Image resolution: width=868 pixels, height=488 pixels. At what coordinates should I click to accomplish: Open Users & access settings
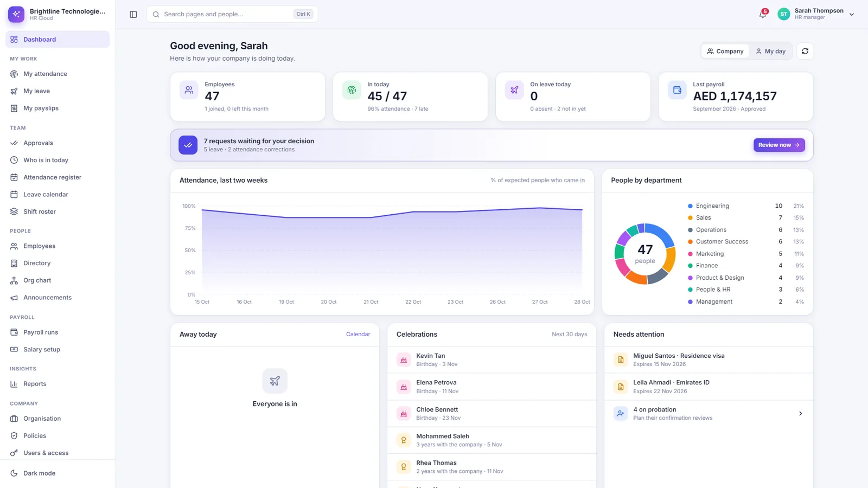pos(58,453)
